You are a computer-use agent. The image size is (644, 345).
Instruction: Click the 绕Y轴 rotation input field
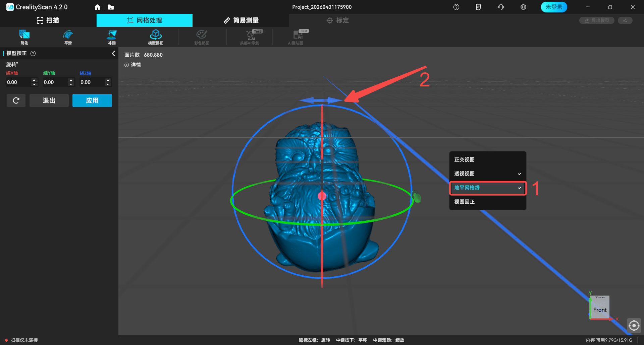[x=55, y=82]
